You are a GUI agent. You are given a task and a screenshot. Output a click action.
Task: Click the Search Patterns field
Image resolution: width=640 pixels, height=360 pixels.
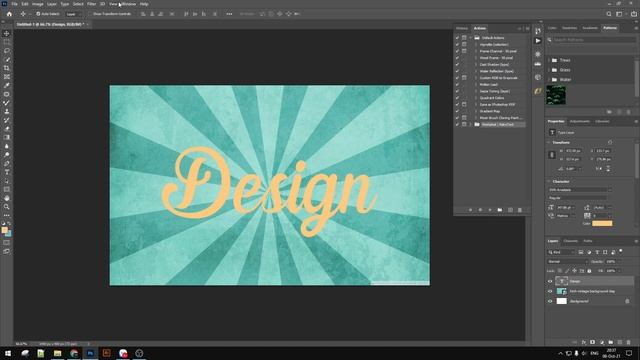point(591,40)
